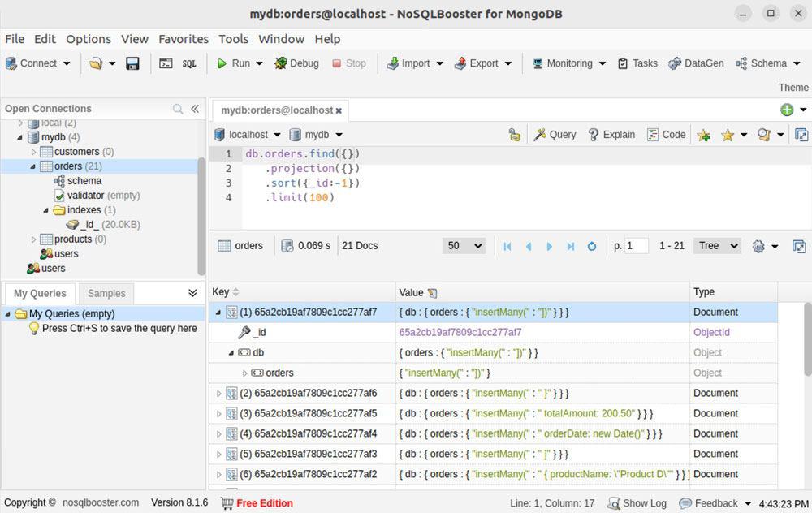Open the Monitoring tool
This screenshot has width=812, height=513.
tap(563, 63)
